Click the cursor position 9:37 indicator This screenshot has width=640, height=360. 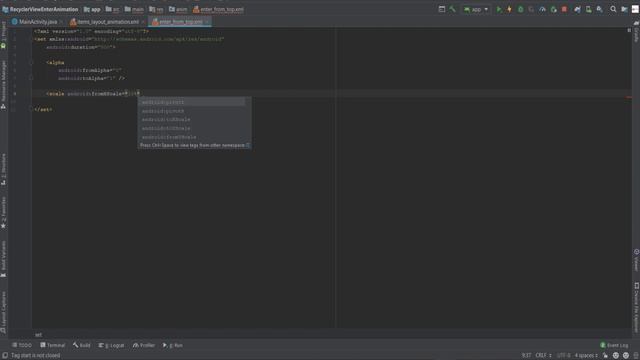527,356
